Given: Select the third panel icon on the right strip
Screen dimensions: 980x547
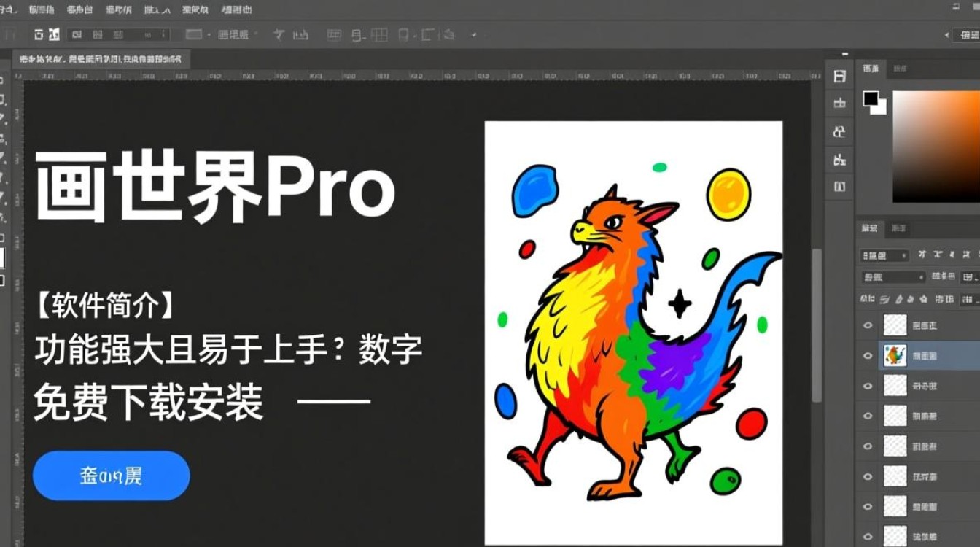Looking at the screenshot, I should click(839, 131).
